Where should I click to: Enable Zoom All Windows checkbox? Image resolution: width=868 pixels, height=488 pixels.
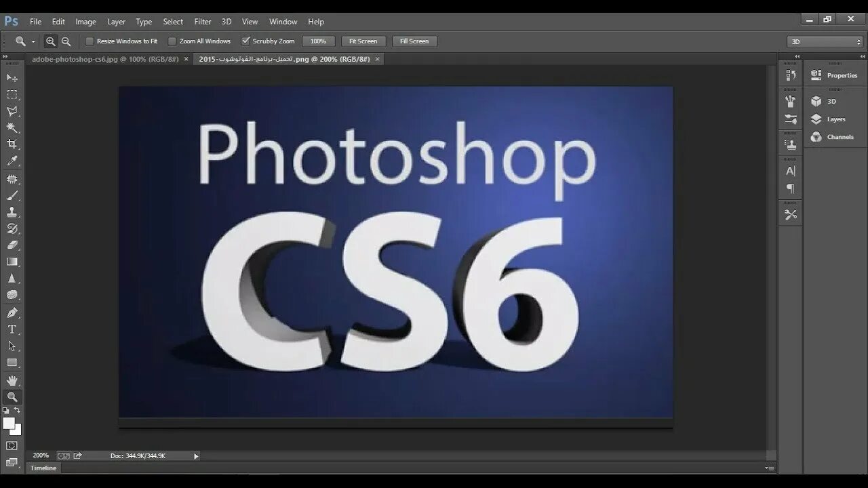tap(172, 41)
